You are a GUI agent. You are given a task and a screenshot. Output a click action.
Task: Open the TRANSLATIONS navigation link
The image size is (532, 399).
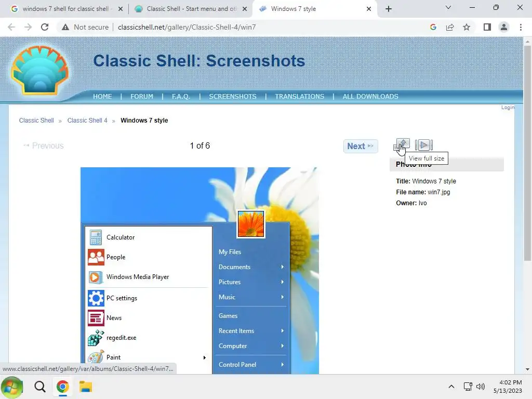tap(300, 96)
